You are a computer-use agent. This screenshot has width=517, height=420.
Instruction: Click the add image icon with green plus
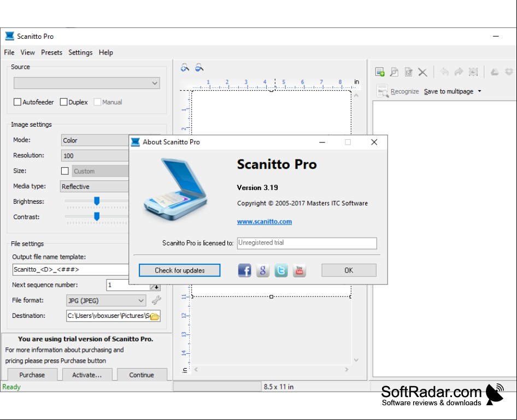click(380, 72)
